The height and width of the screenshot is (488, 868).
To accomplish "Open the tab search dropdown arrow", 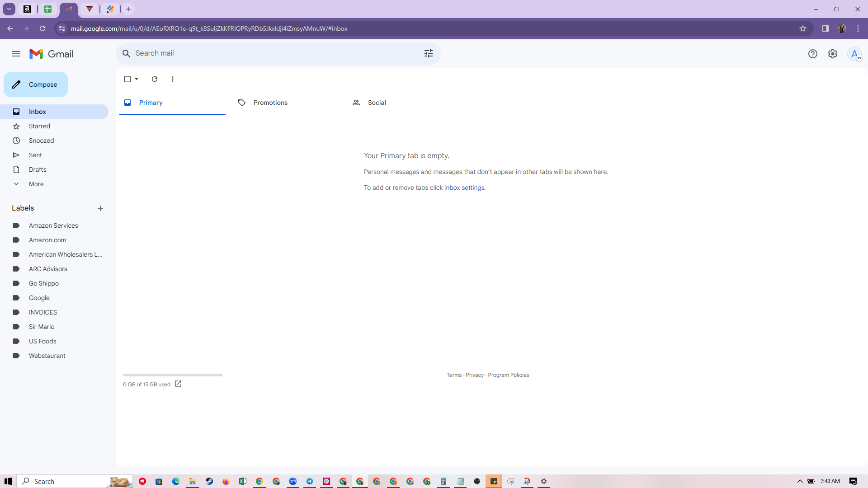I will point(9,9).
